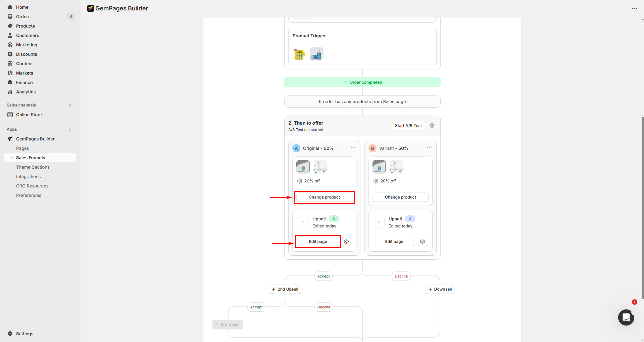The width and height of the screenshot is (644, 342).
Task: Click the Content icon in sidebar
Action: point(10,63)
